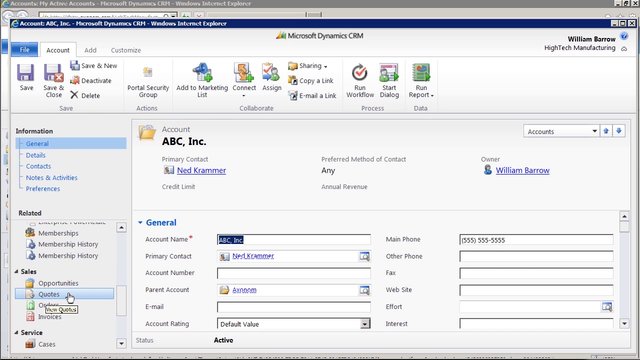Click the Main Phone field
This screenshot has width=640, height=360.
click(x=536, y=240)
